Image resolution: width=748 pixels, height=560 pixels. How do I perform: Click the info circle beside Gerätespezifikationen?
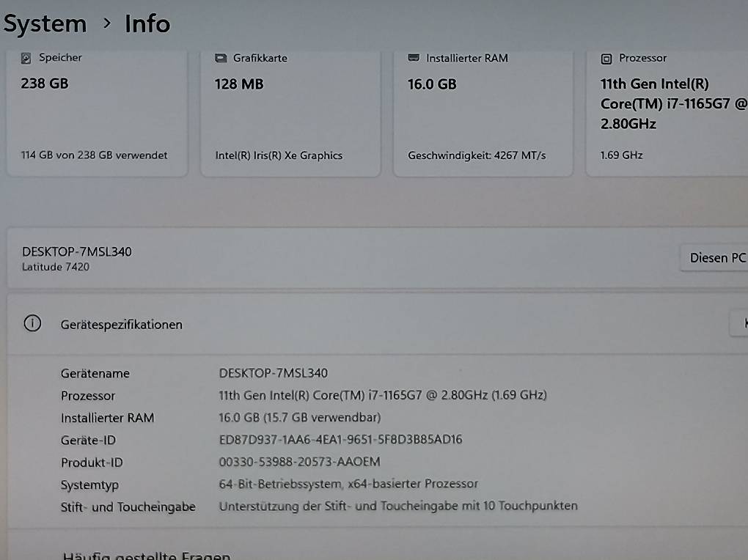tap(31, 323)
